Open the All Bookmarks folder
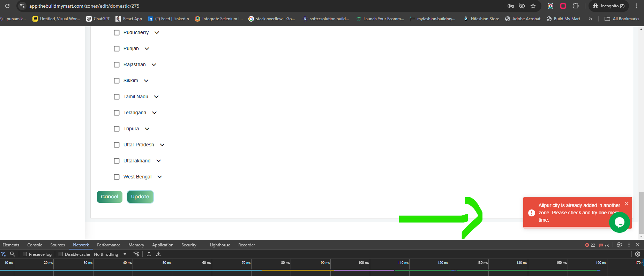The width and height of the screenshot is (644, 276). (x=622, y=19)
